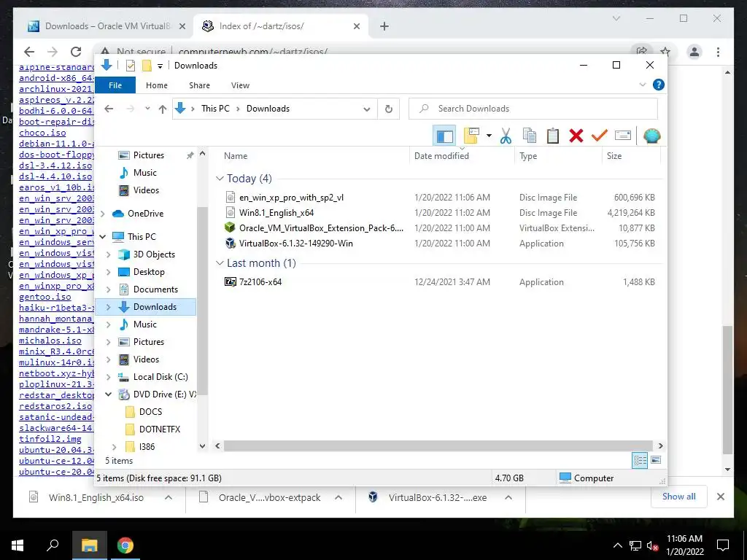Open the folder options toolbar icon

pos(471,136)
